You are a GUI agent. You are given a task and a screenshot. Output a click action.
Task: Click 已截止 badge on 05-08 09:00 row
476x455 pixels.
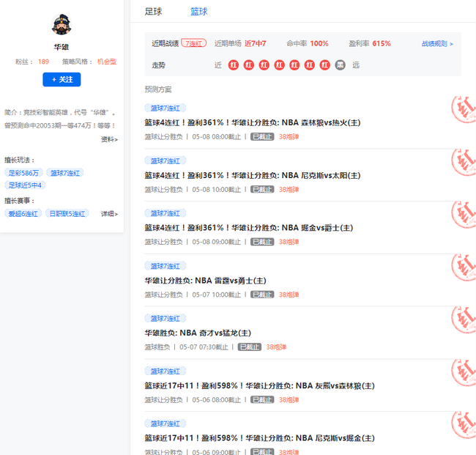[262, 242]
